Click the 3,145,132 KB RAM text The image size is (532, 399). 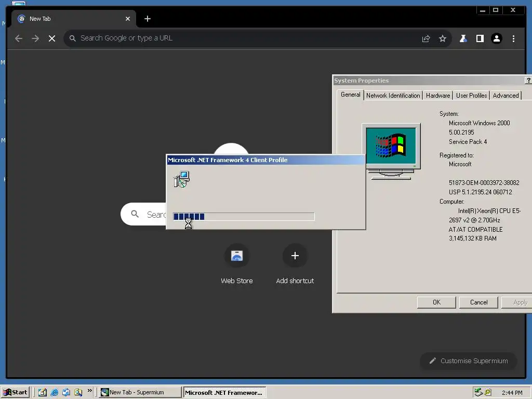pyautogui.click(x=473, y=238)
